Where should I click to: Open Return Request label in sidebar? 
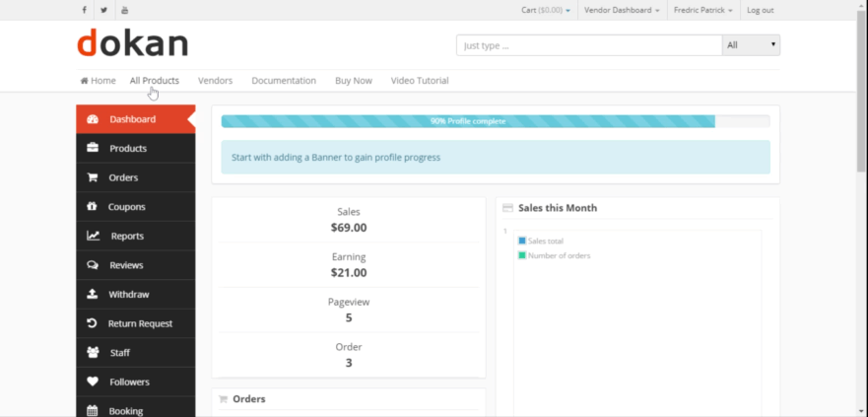(141, 323)
